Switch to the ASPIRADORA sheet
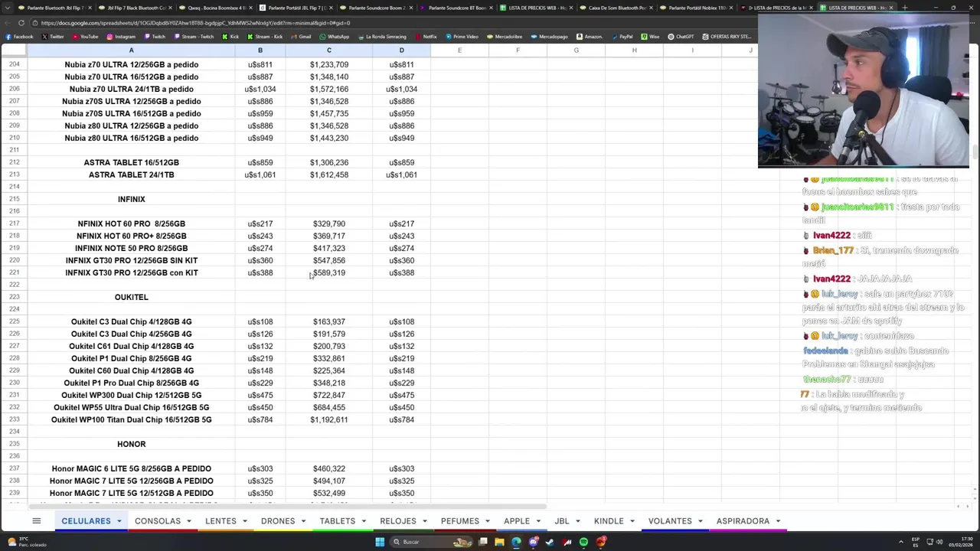The width and height of the screenshot is (980, 551). coord(743,521)
